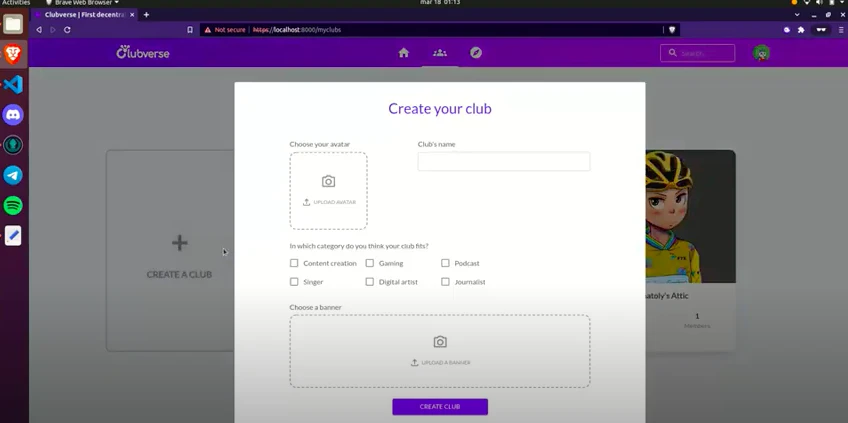
Task: Open Brave browser from the dock
Action: (x=12, y=54)
